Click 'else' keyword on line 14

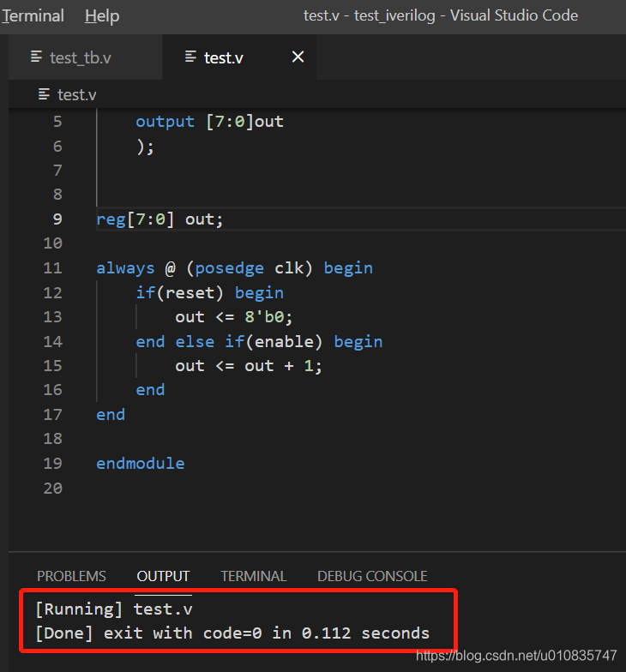coord(195,341)
